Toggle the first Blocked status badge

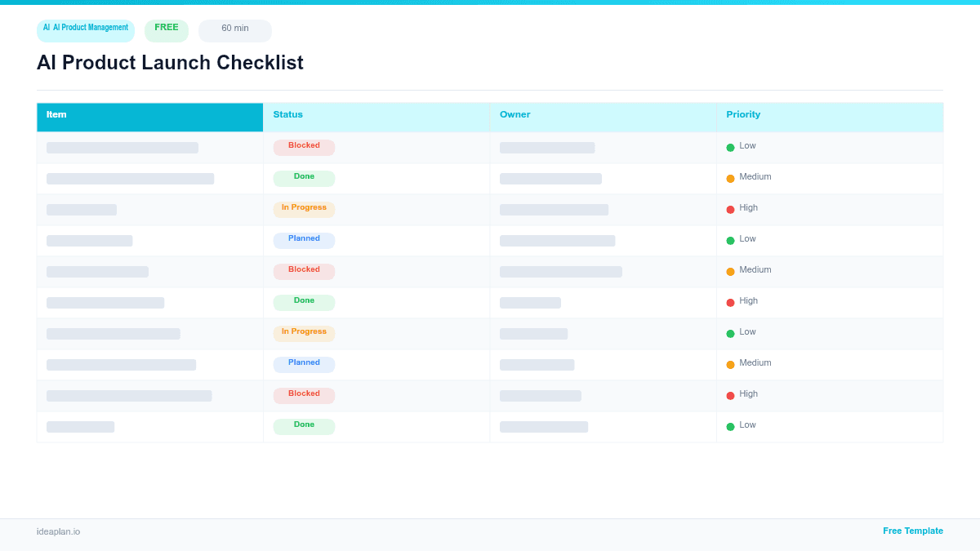pyautogui.click(x=304, y=146)
